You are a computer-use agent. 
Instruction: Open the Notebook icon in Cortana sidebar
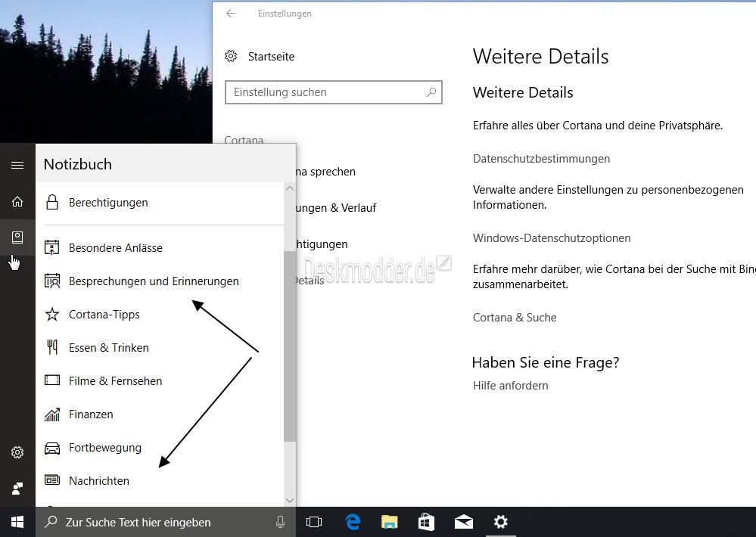(x=17, y=237)
